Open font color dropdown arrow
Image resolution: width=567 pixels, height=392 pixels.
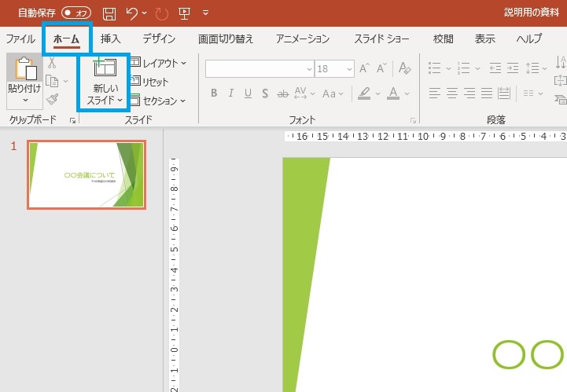pyautogui.click(x=407, y=93)
